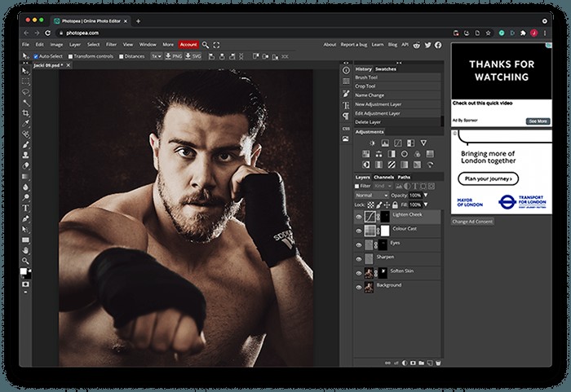Select the Lasso tool
The height and width of the screenshot is (392, 571).
[25, 92]
